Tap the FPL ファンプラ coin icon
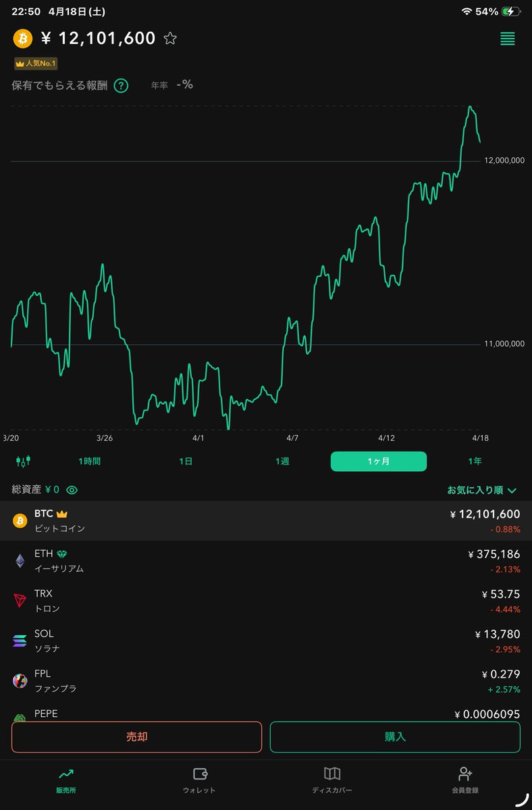This screenshot has height=810, width=532. pos(20,680)
